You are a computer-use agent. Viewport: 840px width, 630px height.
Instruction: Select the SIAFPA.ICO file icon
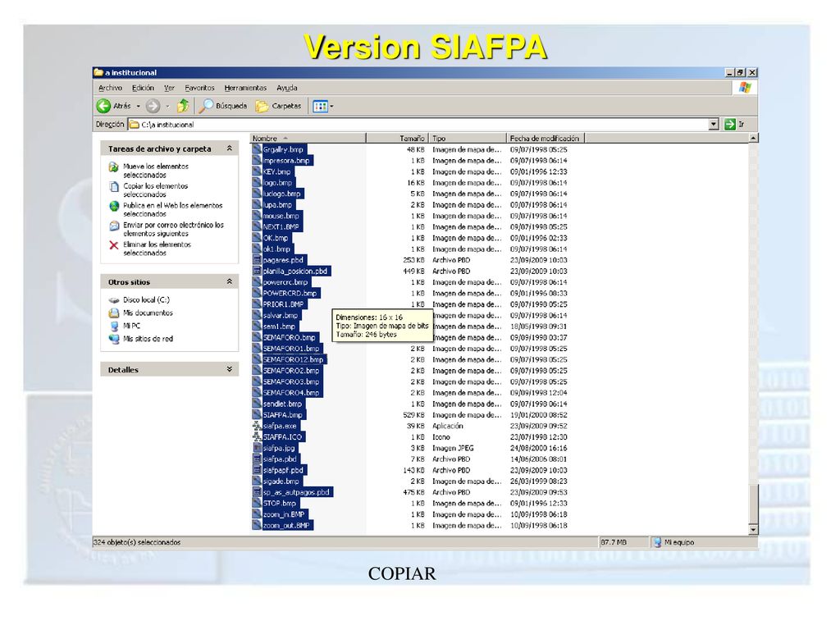(x=257, y=437)
